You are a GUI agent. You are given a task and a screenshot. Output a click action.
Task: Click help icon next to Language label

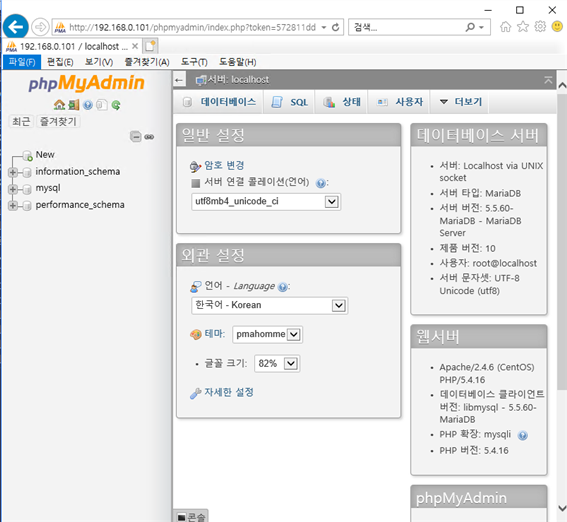pos(283,287)
